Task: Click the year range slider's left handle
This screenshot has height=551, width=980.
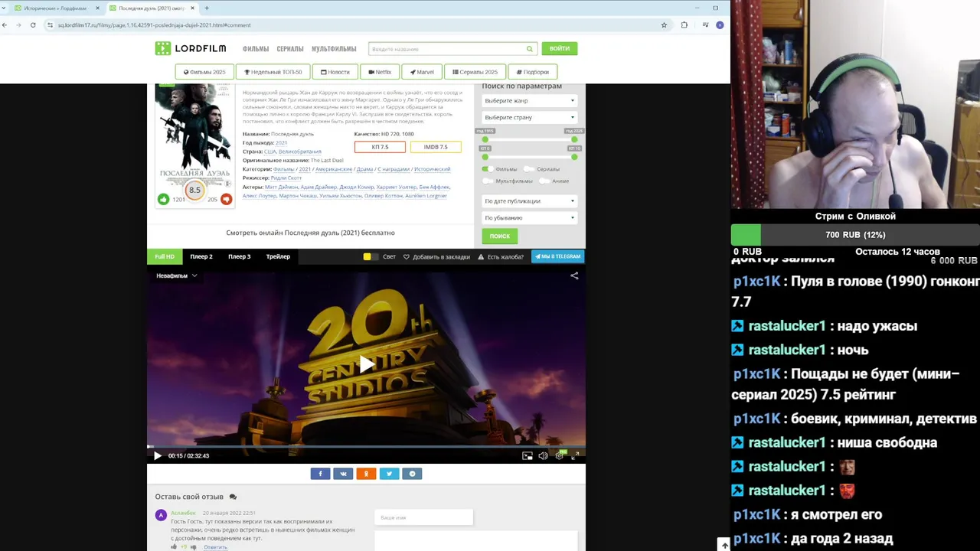Action: point(485,139)
